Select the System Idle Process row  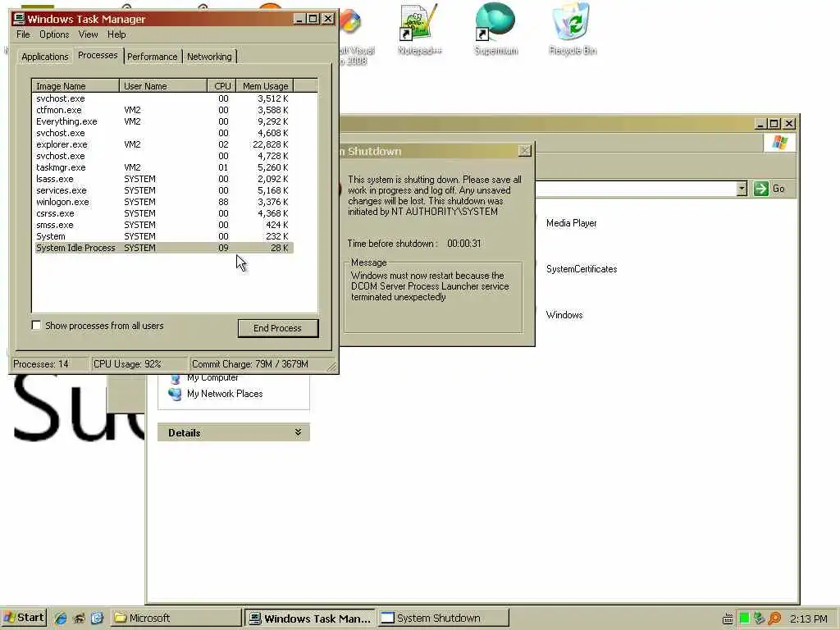[x=163, y=248]
